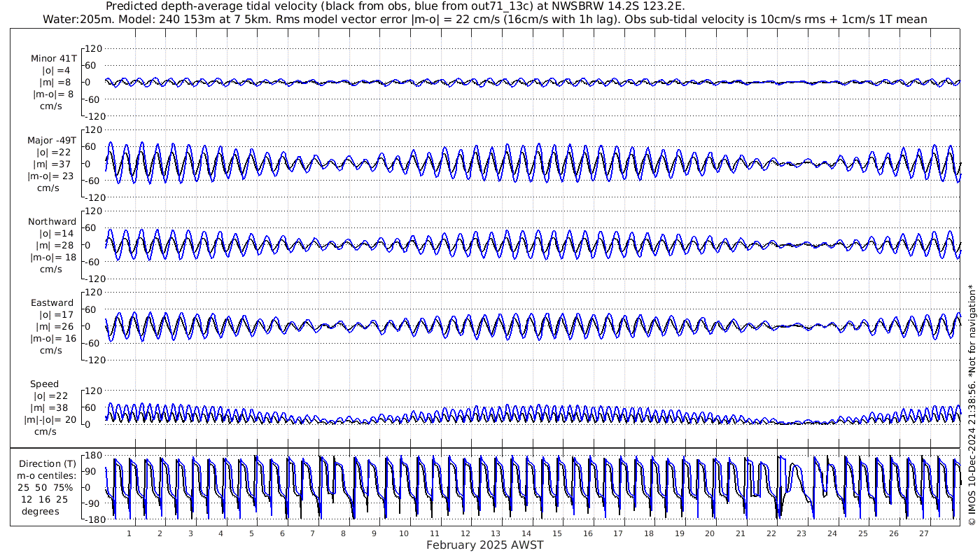
Task: Click '|o| =14' in Northward panel
Action: pyautogui.click(x=55, y=234)
